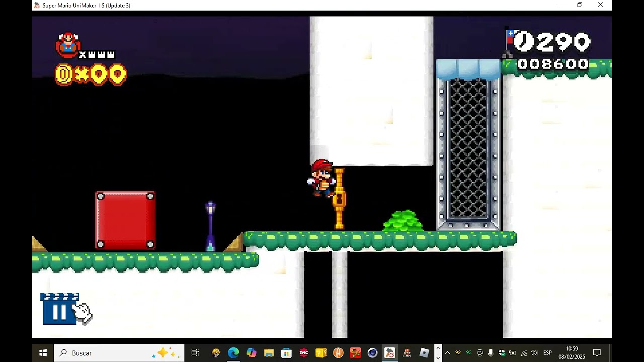Open the network Wi-Fi tray icon
The image size is (644, 362).
[x=524, y=353]
